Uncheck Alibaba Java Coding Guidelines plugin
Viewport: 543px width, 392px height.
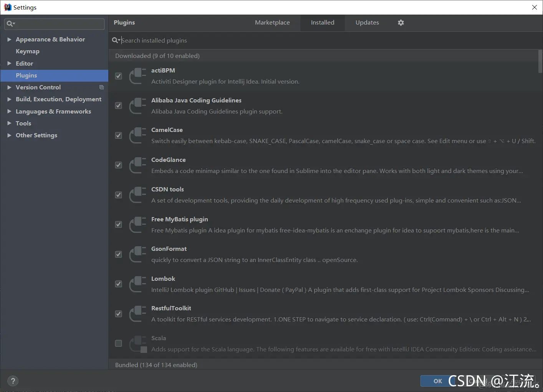[119, 105]
